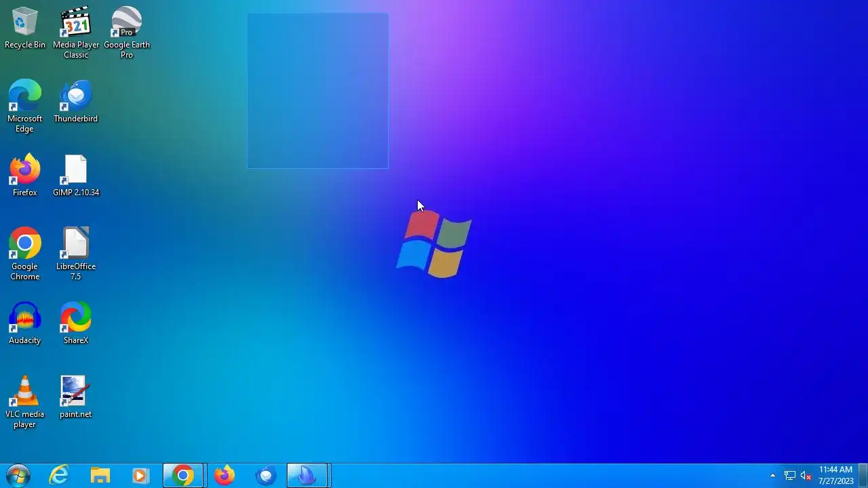Open the clock showing 11:44 AM

(x=835, y=476)
